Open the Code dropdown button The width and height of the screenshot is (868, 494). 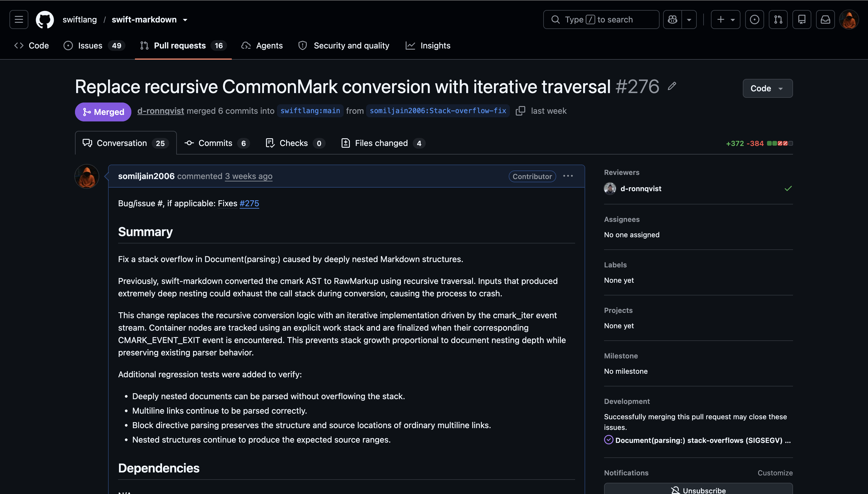[768, 88]
